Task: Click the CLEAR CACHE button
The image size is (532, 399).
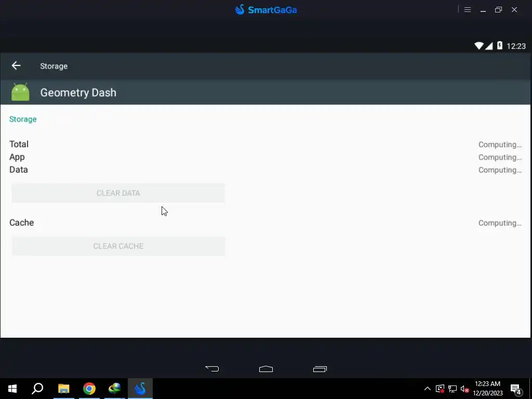Action: coord(118,246)
